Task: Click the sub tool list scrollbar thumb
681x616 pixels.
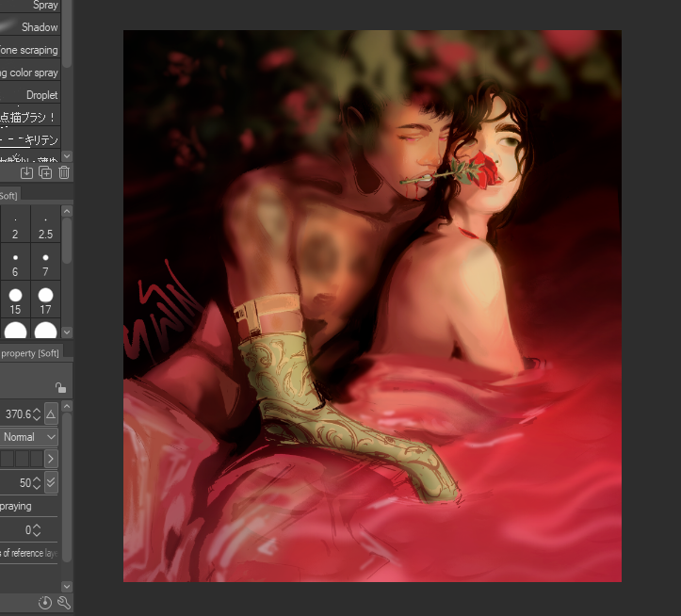Action: tap(67, 34)
